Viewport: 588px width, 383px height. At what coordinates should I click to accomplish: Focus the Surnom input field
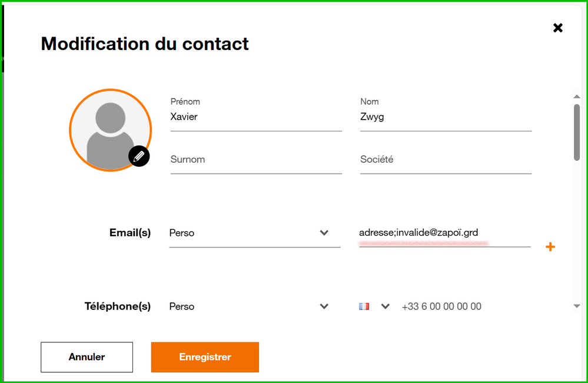[x=256, y=160]
